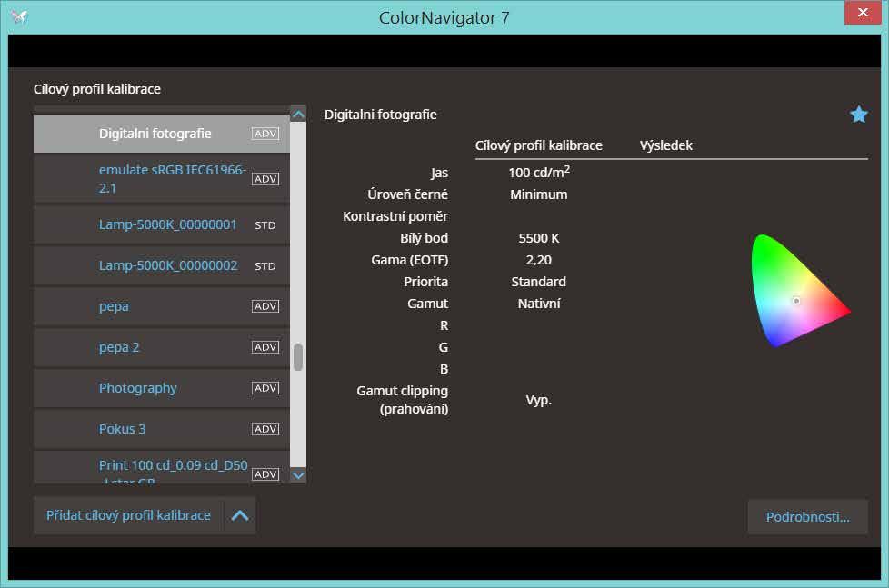Click the STD badge on the Lamp-5000K_00000001 row
Screen dimensions: 889x588
coord(265,225)
